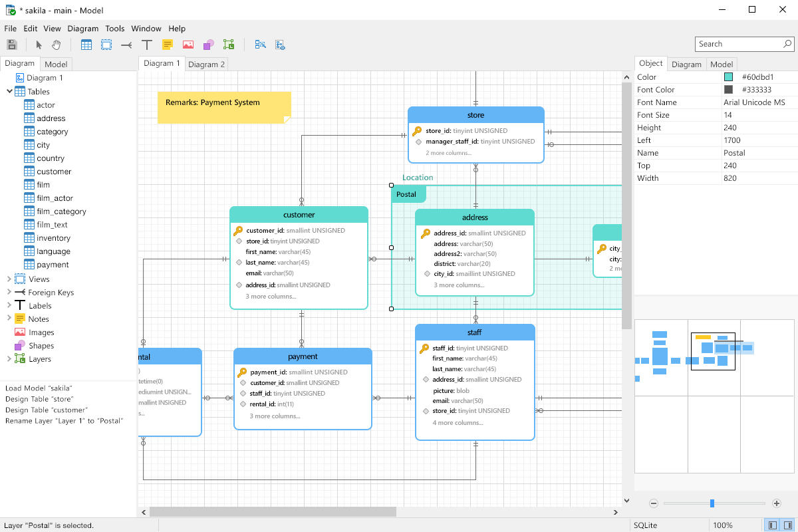Collapse the Tables tree node

9,92
